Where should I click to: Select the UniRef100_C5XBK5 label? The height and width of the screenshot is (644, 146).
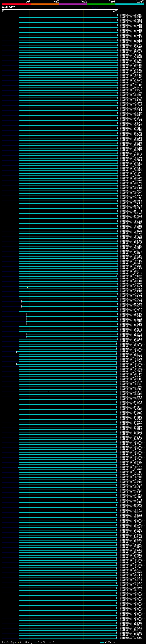(131, 42)
